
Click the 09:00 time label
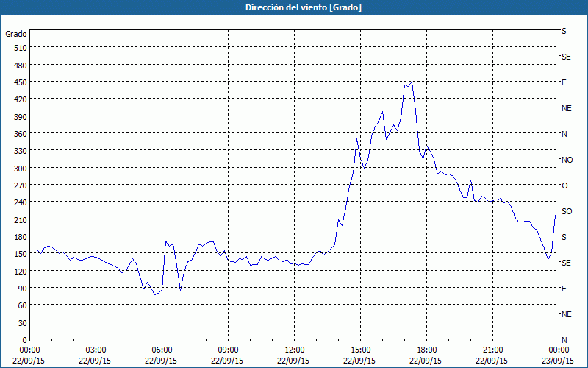coord(228,350)
